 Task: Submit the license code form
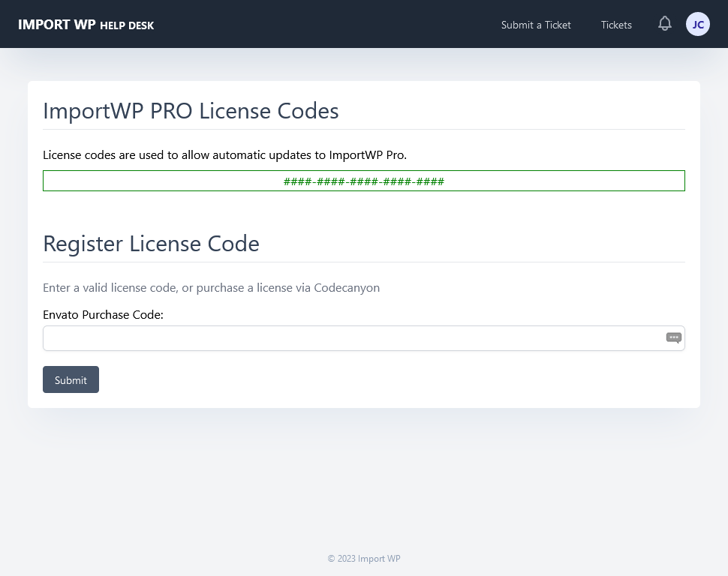[71, 379]
